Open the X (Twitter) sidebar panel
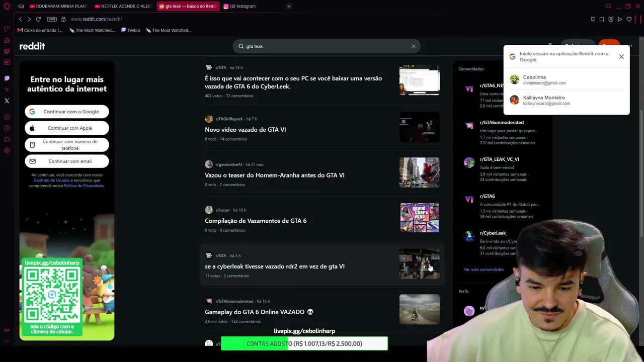Screen dimensions: 644x362 point(7,101)
